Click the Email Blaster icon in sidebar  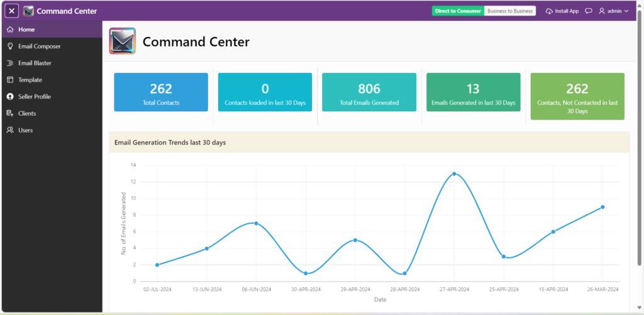[10, 63]
